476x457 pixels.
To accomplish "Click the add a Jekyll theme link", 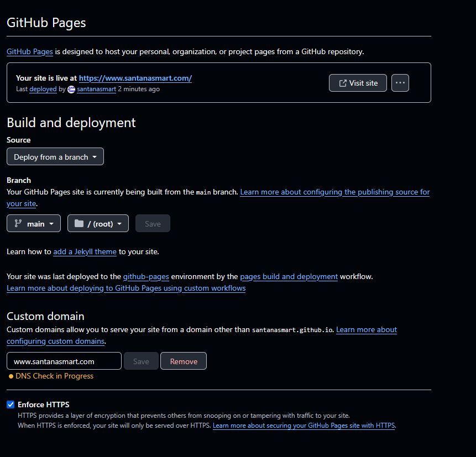I will coord(85,252).
